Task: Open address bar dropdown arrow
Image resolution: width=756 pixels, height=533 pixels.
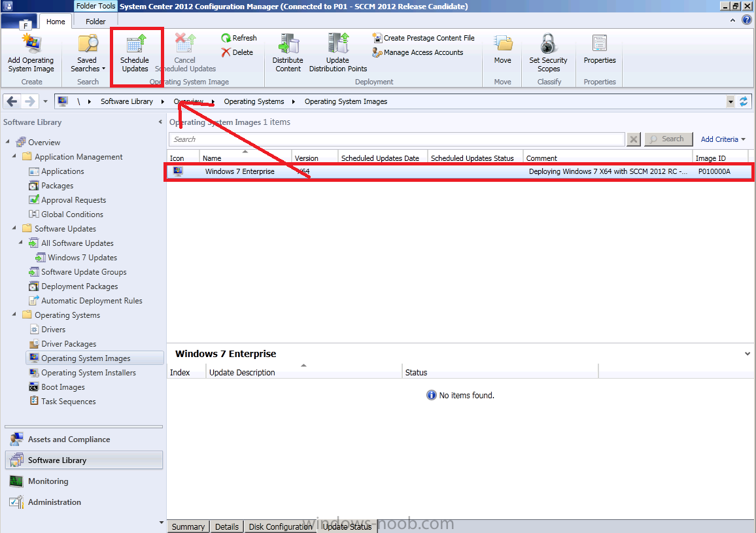Action: tap(730, 101)
